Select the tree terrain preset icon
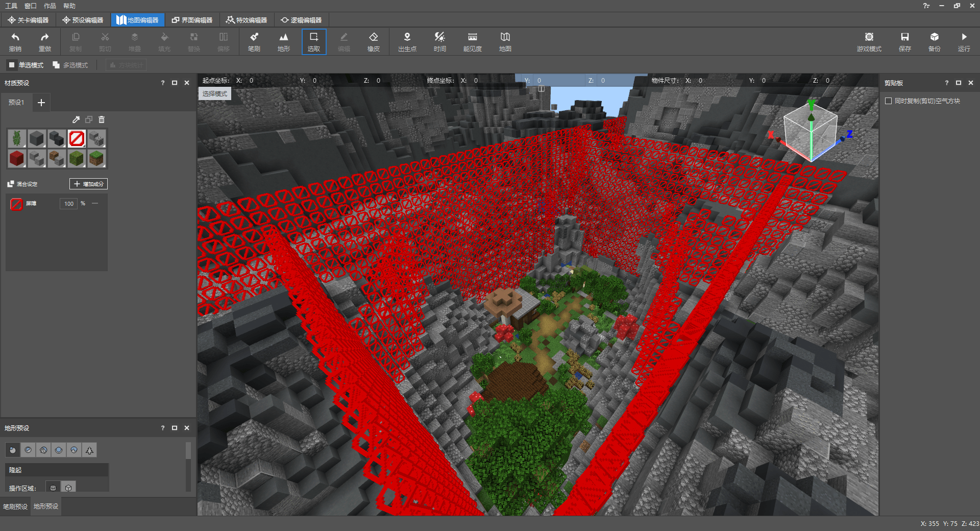This screenshot has width=980, height=531. coord(89,450)
